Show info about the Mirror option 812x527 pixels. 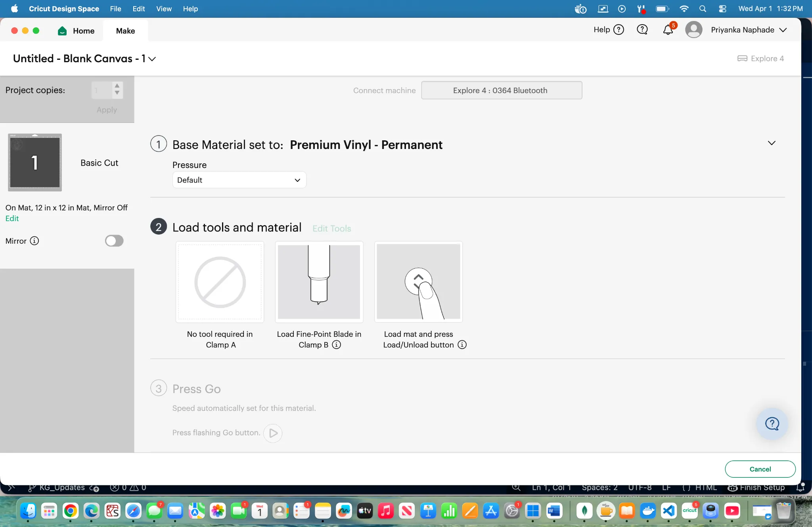coord(34,241)
